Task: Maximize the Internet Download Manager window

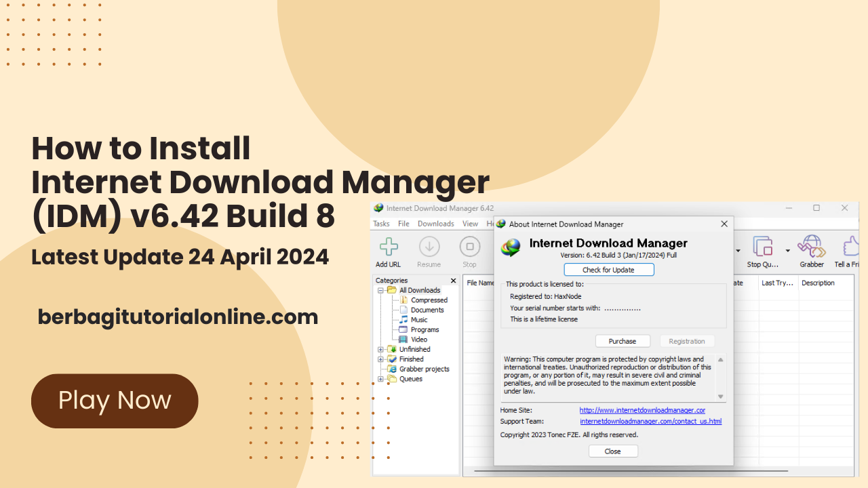Action: point(816,208)
